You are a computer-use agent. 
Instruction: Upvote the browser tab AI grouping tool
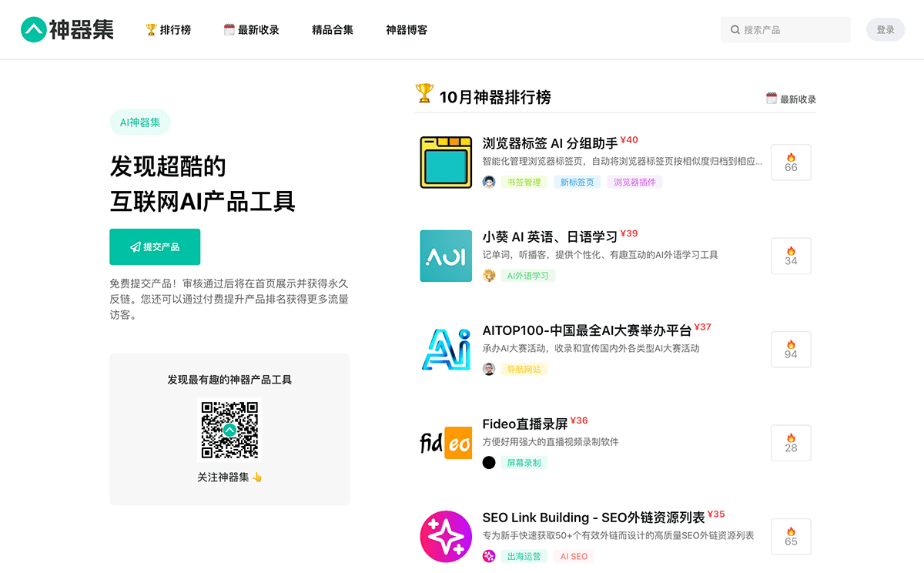click(x=791, y=163)
